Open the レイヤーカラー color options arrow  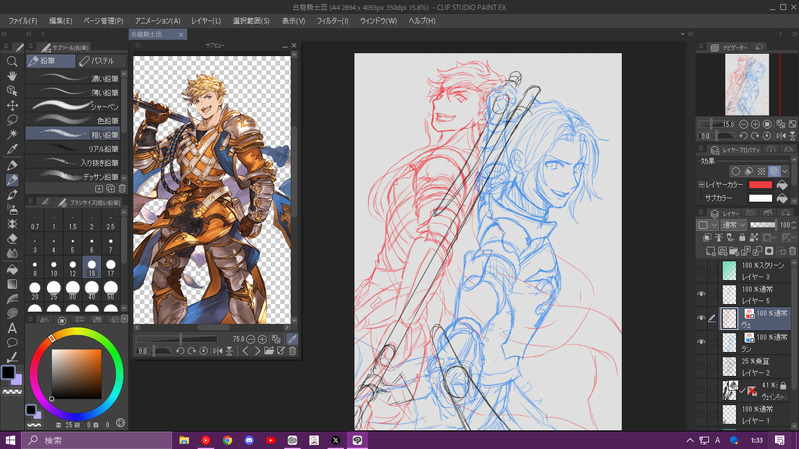tap(783, 185)
